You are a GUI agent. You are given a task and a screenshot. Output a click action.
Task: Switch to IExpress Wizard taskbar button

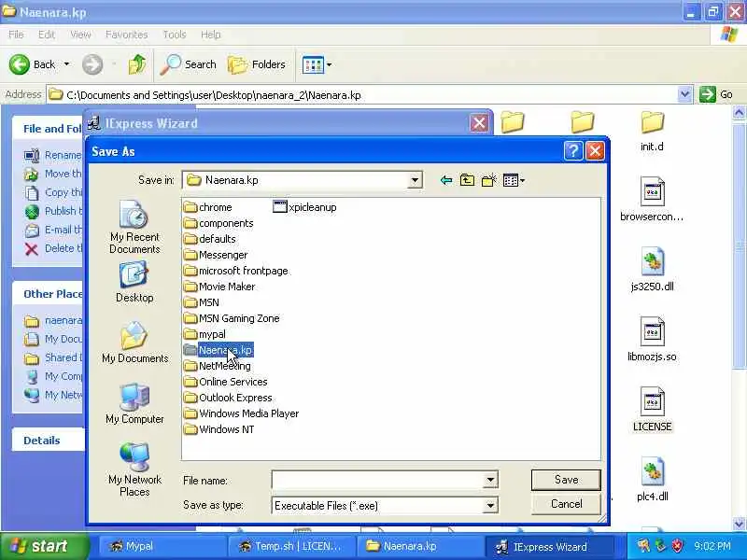549,546
